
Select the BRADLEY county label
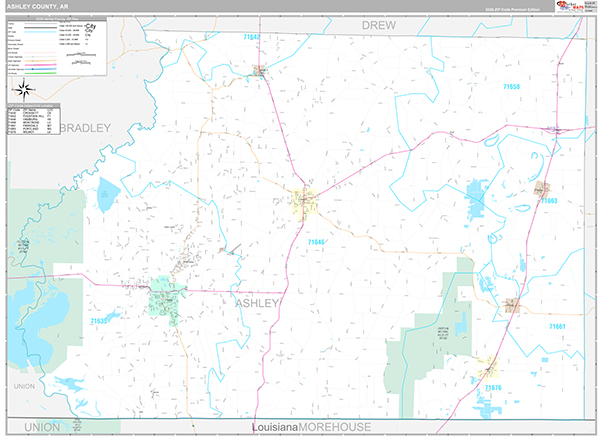pyautogui.click(x=86, y=128)
